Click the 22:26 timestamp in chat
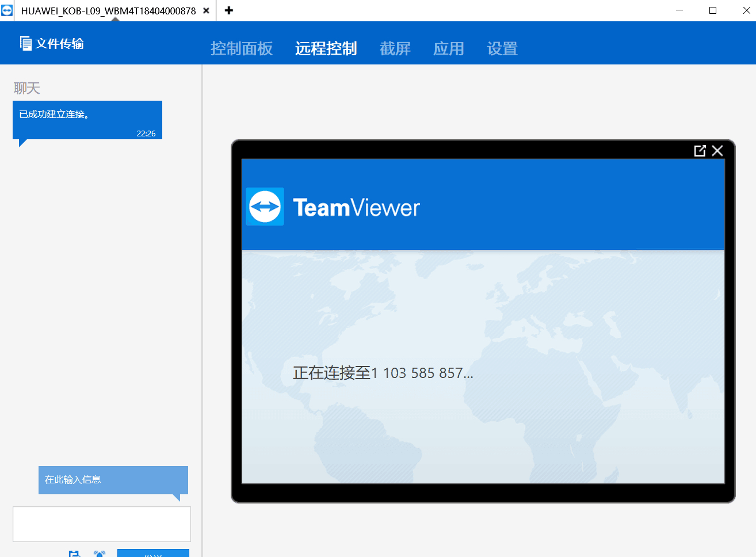The image size is (756, 557). pos(146,133)
